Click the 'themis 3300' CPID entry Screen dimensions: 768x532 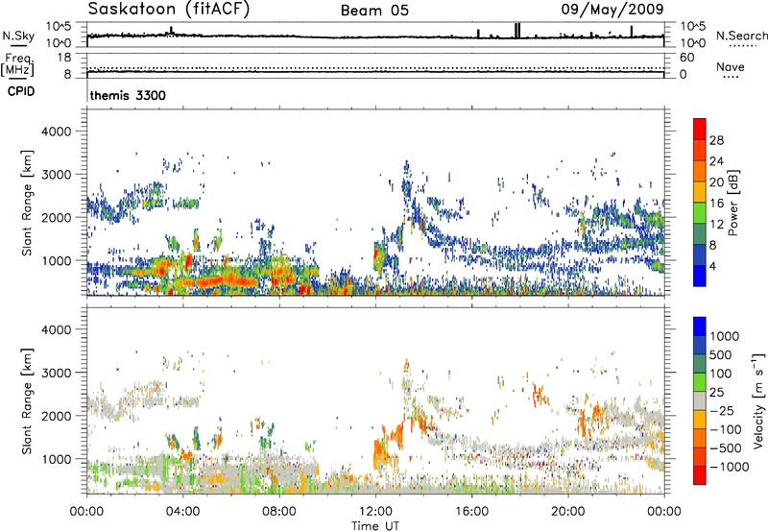point(128,95)
